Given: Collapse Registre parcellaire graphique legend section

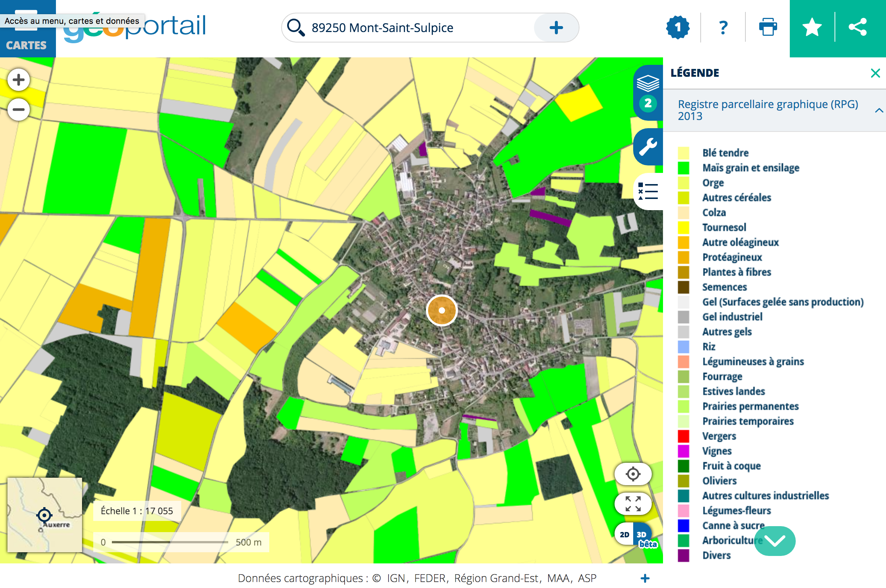Looking at the screenshot, I should point(879,110).
